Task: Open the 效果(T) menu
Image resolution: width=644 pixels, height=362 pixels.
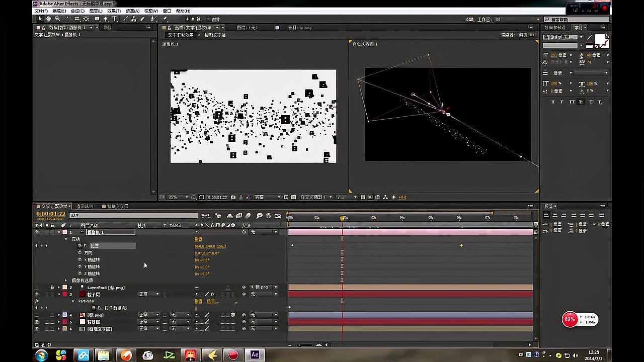Action: 114,11
